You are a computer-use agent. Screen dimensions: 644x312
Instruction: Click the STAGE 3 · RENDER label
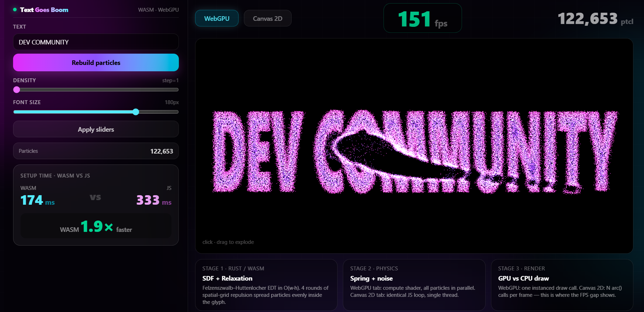click(521, 269)
